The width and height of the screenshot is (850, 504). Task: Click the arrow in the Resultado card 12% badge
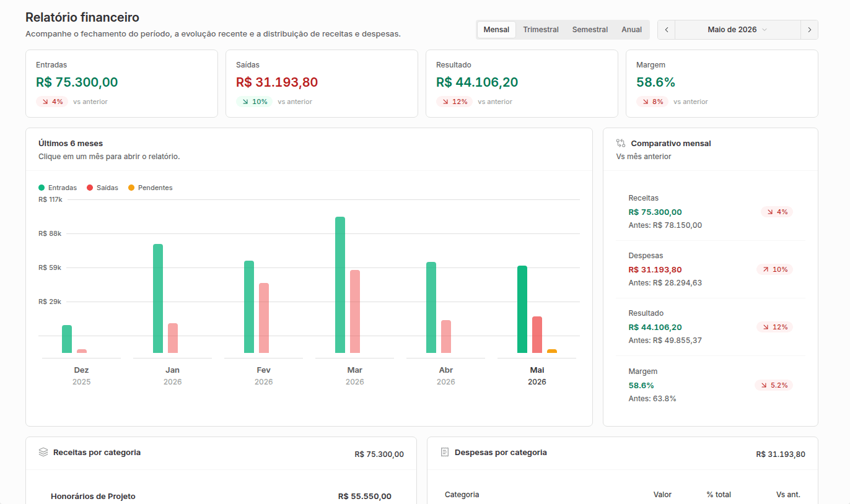(445, 102)
